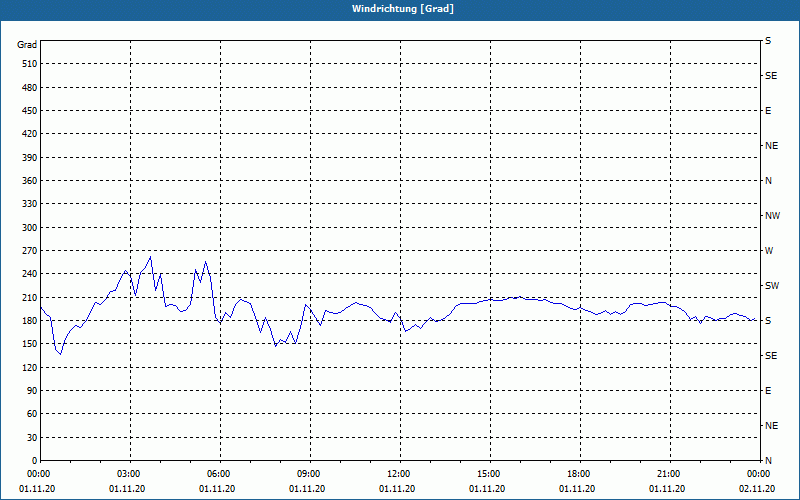Click the N compass label beside 360 gridline

pos(768,181)
